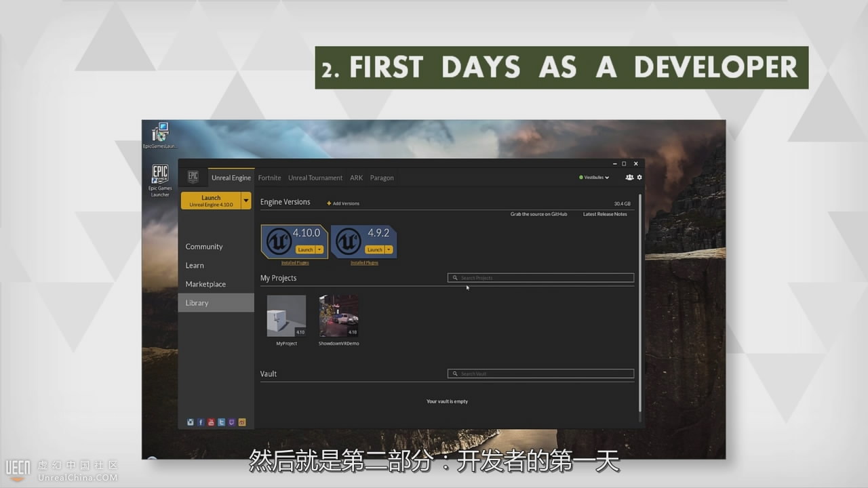Select the ShowdownVRDemo thumbnail

coord(339,316)
